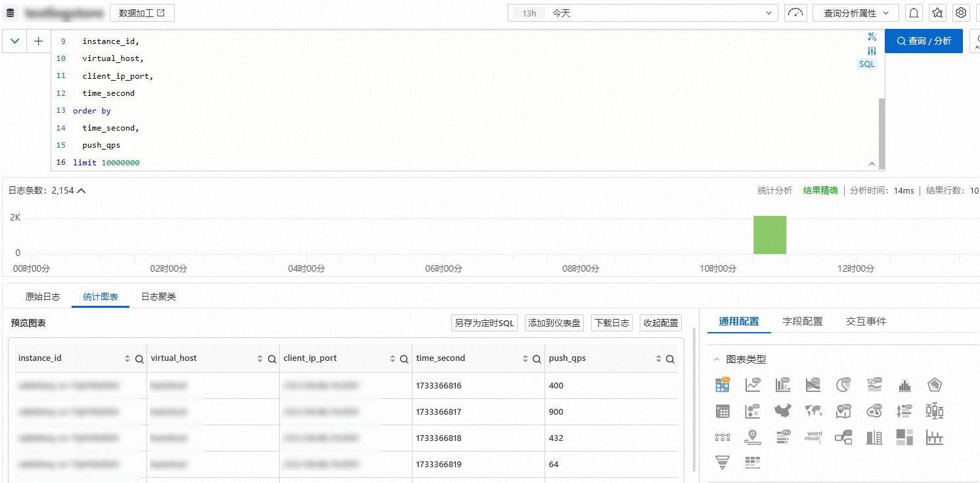Screen dimensions: 980x483
Task: Click the 收起配置 button
Action: tap(660, 323)
